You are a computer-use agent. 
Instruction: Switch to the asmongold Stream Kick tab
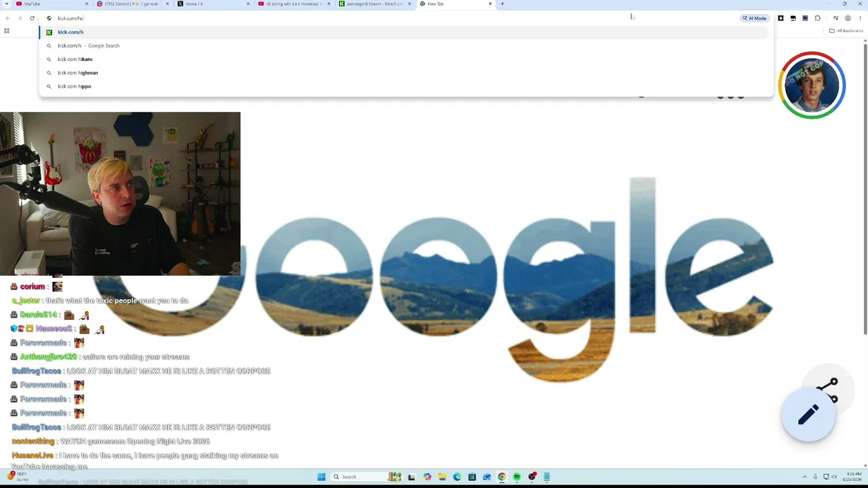[374, 4]
